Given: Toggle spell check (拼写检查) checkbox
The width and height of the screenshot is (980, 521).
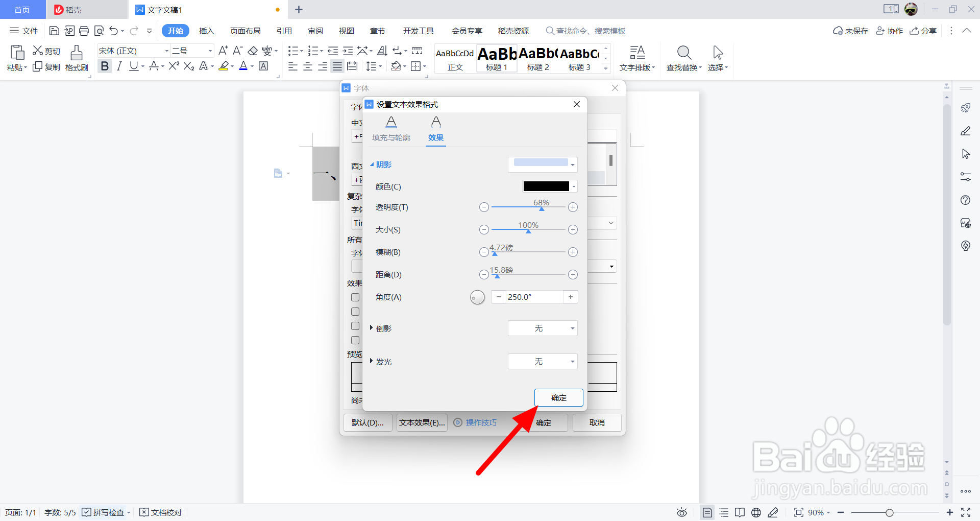Looking at the screenshot, I should [x=86, y=512].
